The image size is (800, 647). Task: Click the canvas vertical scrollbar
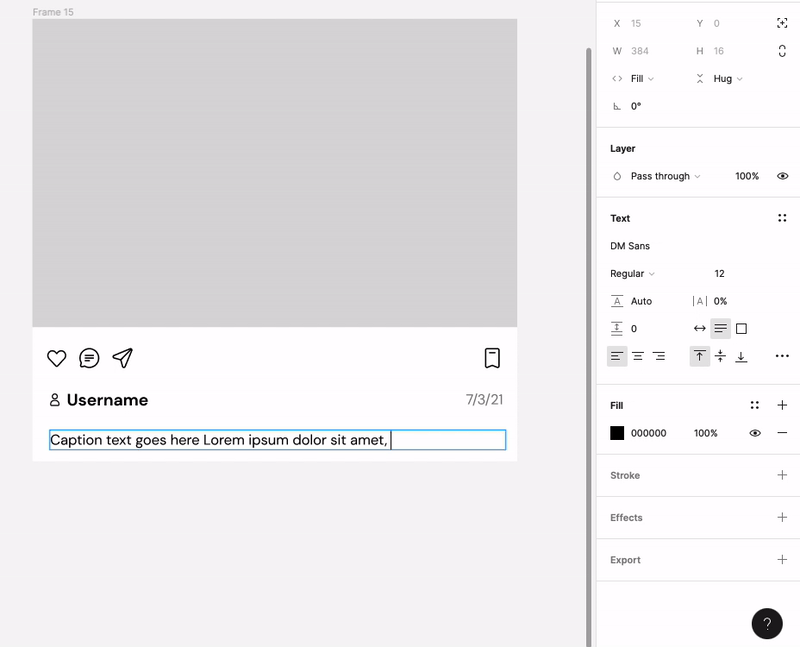pos(588,347)
